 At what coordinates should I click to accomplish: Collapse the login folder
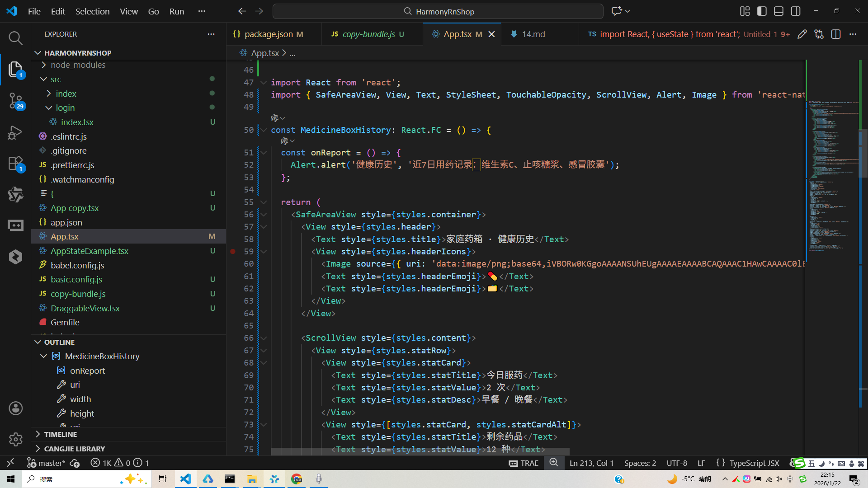(x=49, y=108)
